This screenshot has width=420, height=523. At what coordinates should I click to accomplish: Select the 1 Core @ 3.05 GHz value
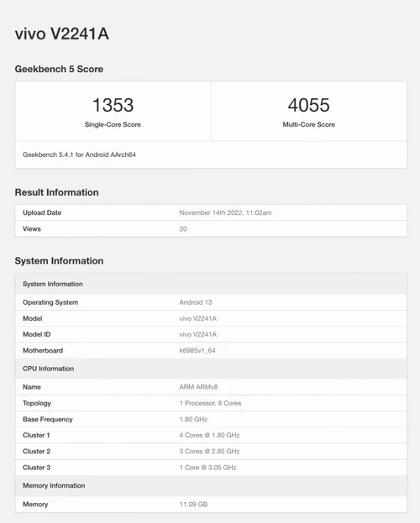(x=207, y=468)
